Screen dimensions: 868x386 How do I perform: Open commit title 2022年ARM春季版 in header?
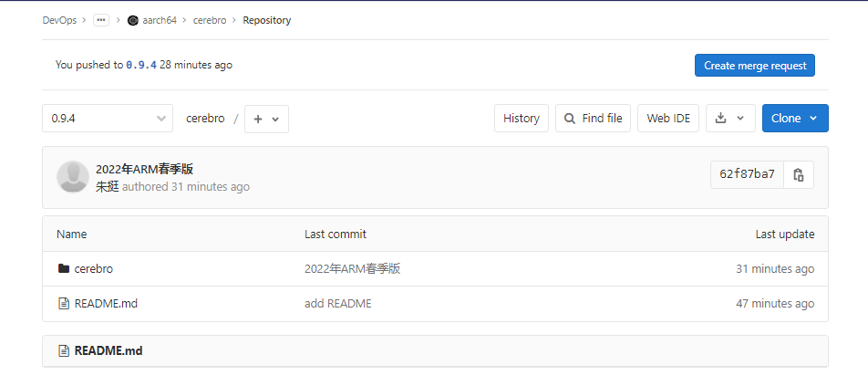pos(144,170)
